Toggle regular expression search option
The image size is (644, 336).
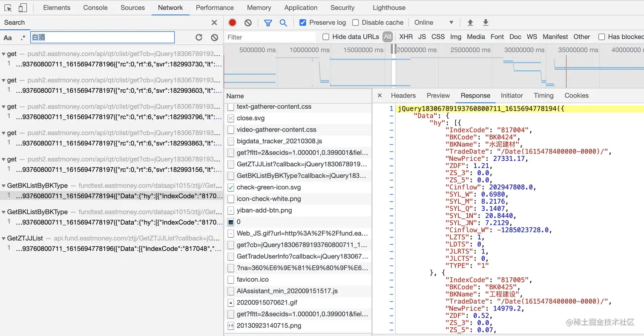pyautogui.click(x=23, y=37)
